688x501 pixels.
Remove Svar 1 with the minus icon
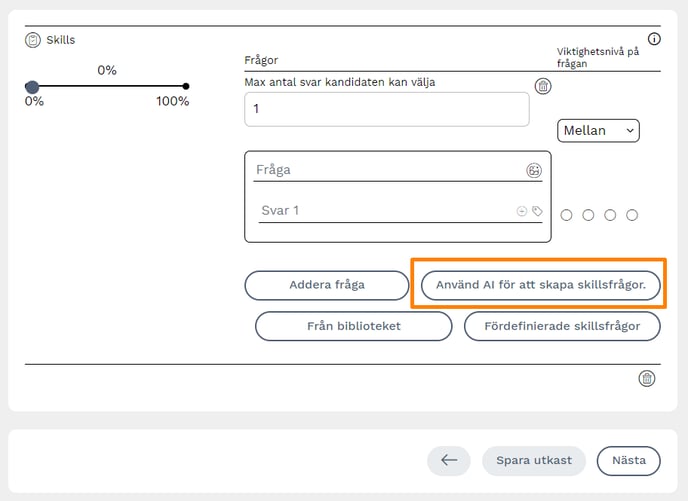coord(521,211)
